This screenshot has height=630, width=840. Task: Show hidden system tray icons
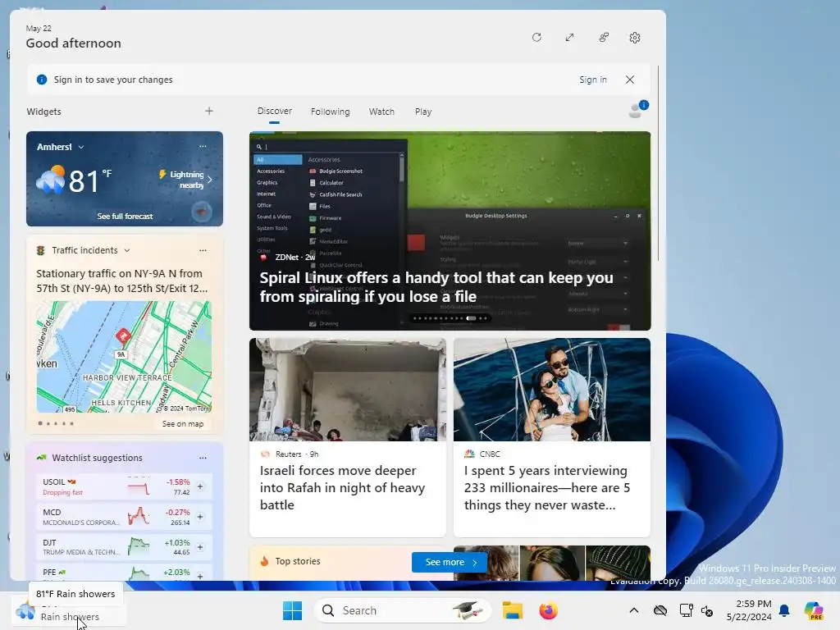pos(634,610)
